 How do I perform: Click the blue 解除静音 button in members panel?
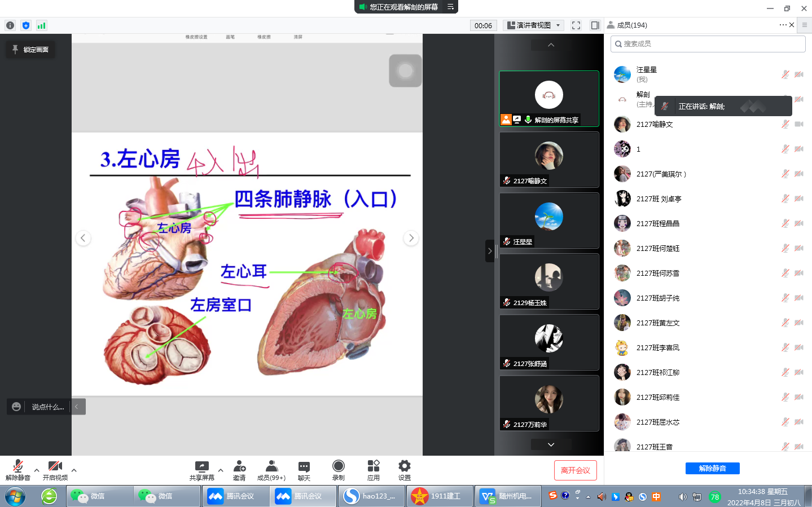click(x=712, y=469)
